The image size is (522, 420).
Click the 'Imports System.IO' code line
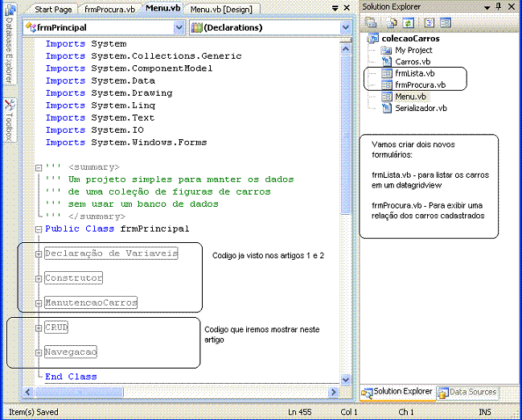(x=95, y=130)
